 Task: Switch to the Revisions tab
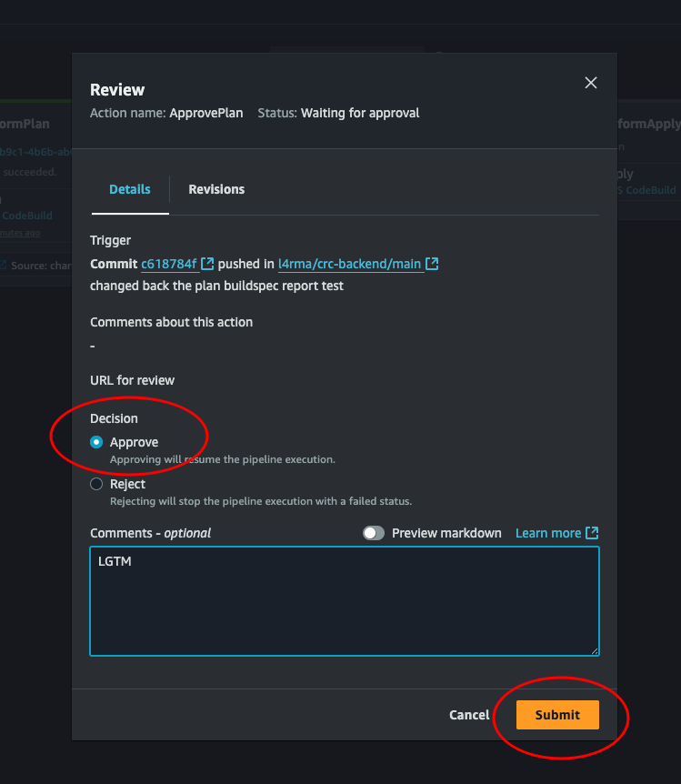pyautogui.click(x=216, y=189)
